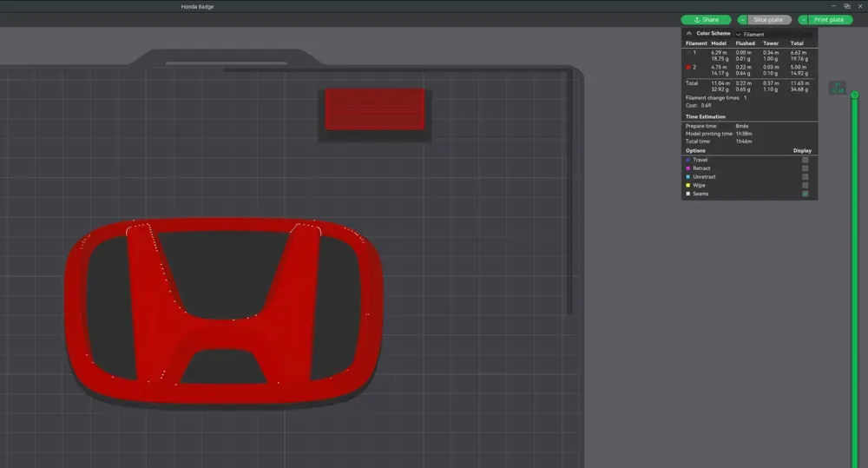Uncheck the Seams display checkbox

coord(806,194)
